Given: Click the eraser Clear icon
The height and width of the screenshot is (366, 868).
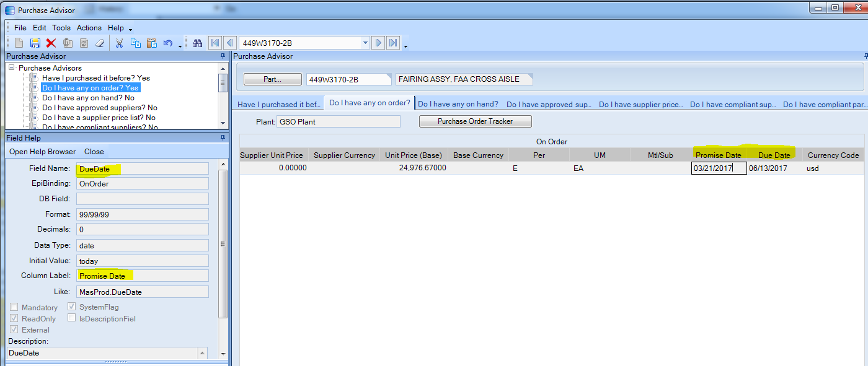Looking at the screenshot, I should pyautogui.click(x=100, y=43).
